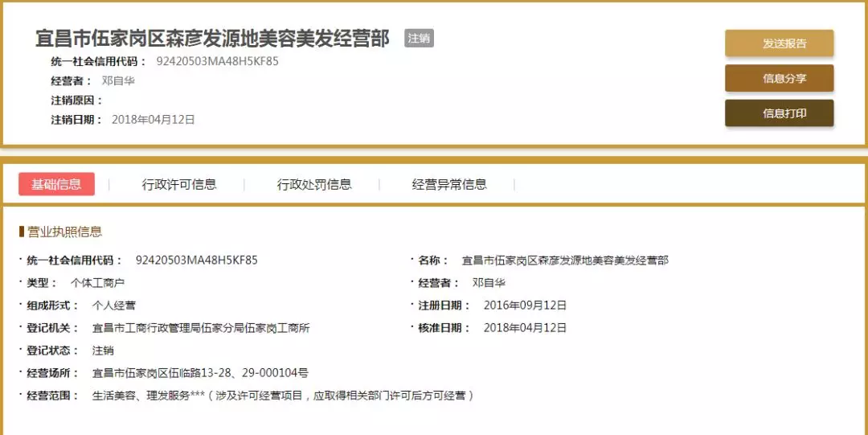Click the 类型 value 个体工商户
The width and height of the screenshot is (868, 435).
[97, 283]
